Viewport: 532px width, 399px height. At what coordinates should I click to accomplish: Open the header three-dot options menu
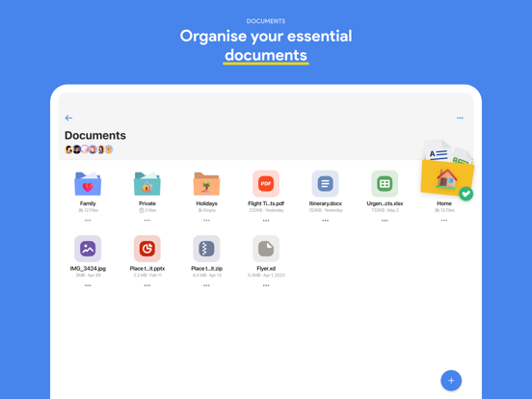pyautogui.click(x=460, y=118)
